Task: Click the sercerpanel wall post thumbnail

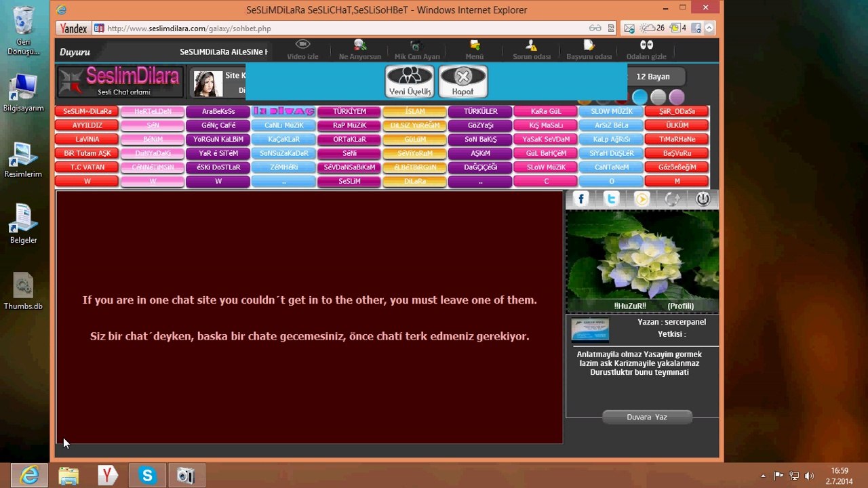Action: tap(590, 330)
